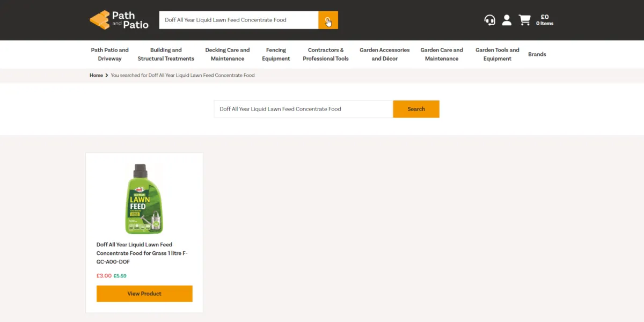Screen dimensions: 644x322
Task: Open Garden Care and Maintenance menu
Action: pos(442,54)
